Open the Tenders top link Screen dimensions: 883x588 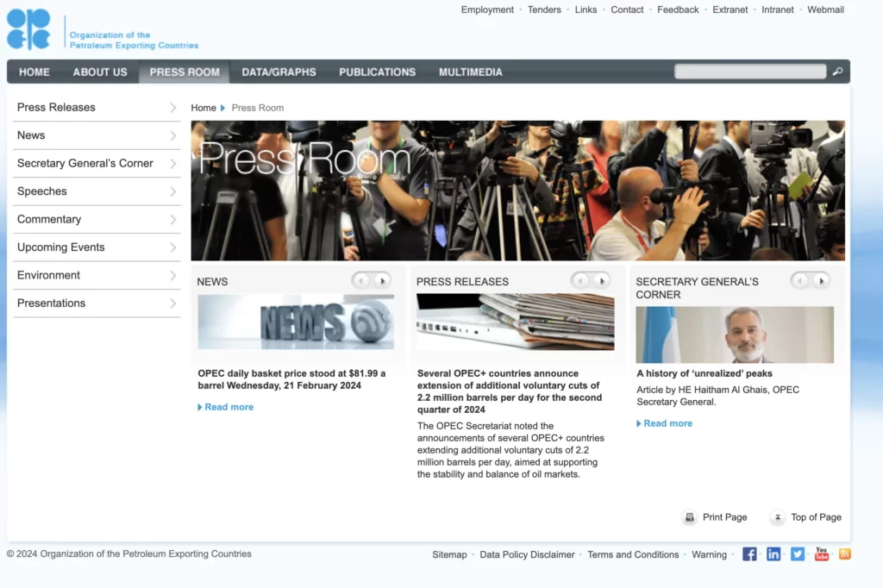544,9
